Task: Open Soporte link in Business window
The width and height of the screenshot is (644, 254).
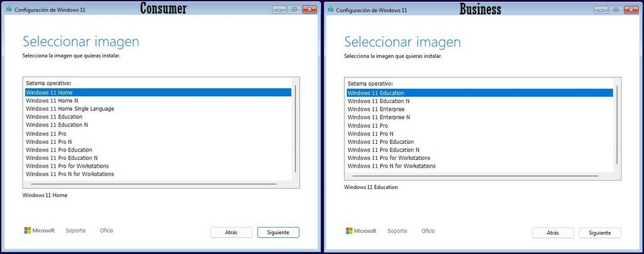Action: tap(397, 231)
